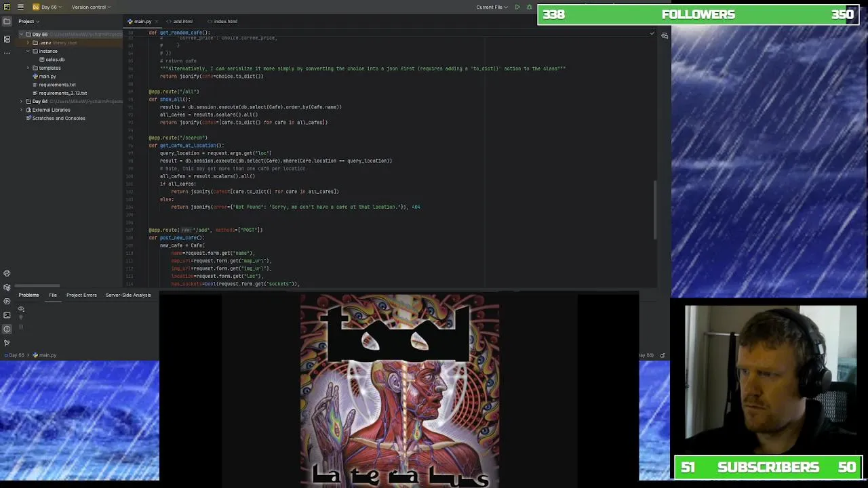The width and height of the screenshot is (868, 488).
Task: Click the Debug bug icon
Action: coord(529,7)
